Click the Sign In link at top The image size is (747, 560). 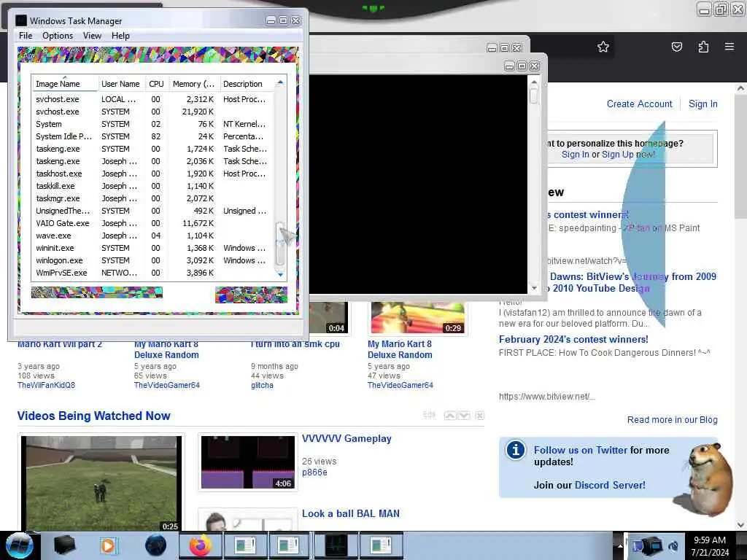click(x=703, y=104)
